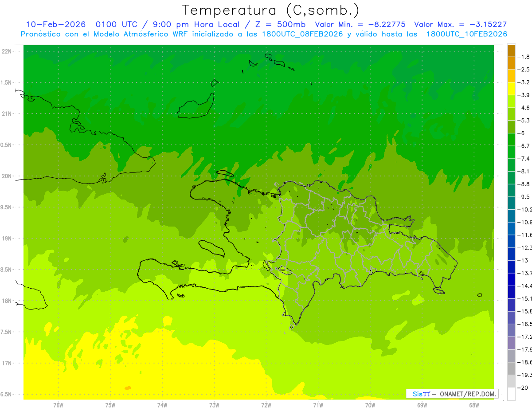The image size is (532, 411).
Task: Click the '22N' latitude label
Action: (x=7, y=51)
